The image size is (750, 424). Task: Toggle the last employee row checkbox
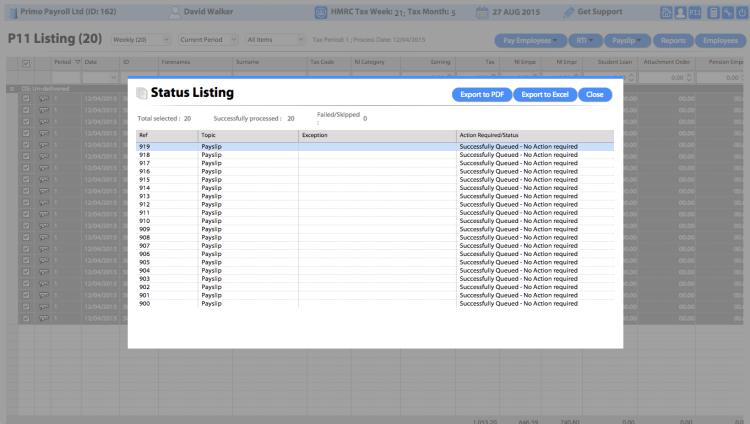(x=26, y=318)
